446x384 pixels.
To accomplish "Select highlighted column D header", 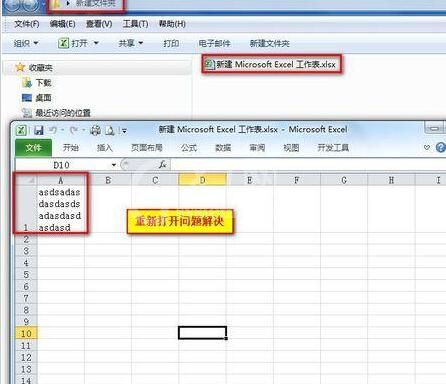I will coord(202,180).
